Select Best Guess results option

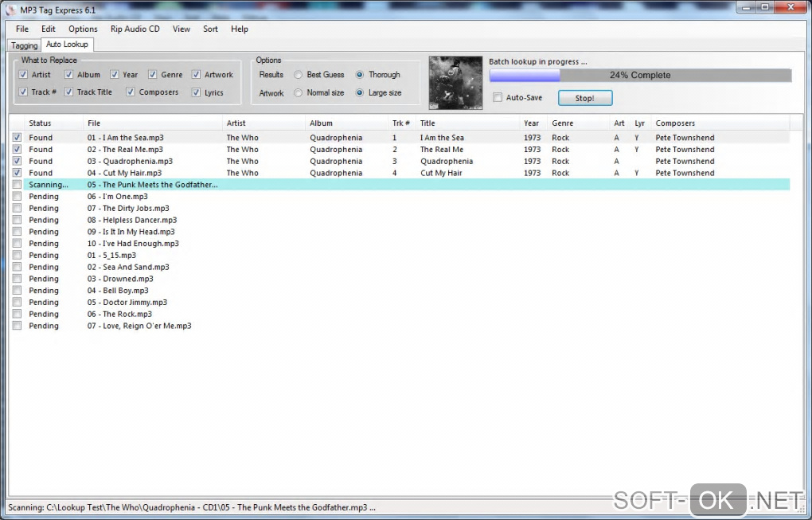point(298,75)
